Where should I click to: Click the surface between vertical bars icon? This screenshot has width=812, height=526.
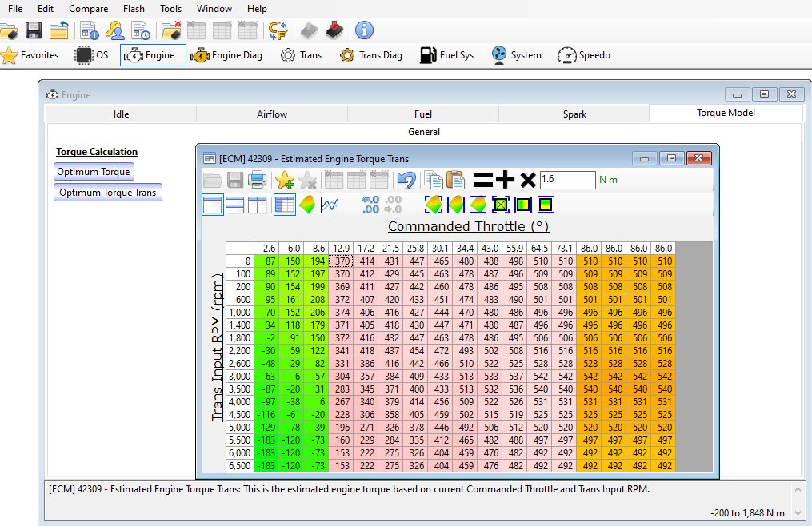[x=456, y=205]
